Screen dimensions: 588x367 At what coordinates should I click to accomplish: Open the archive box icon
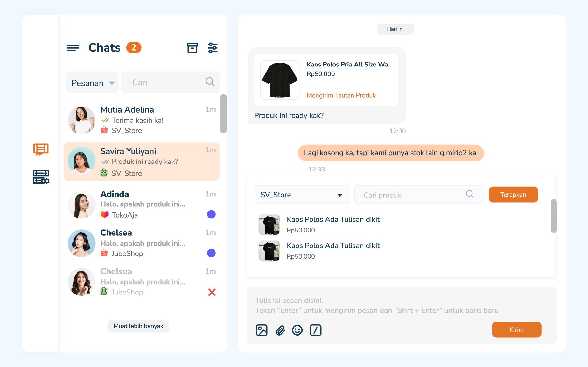click(192, 48)
